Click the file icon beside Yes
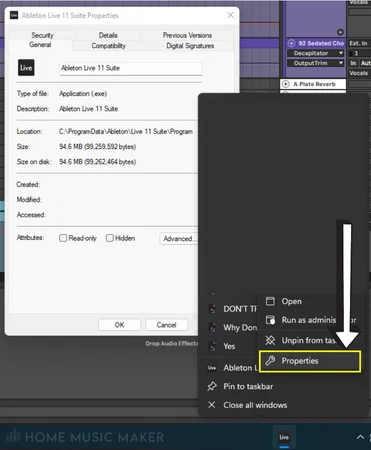Viewport: 371px width, 450px height. click(212, 346)
